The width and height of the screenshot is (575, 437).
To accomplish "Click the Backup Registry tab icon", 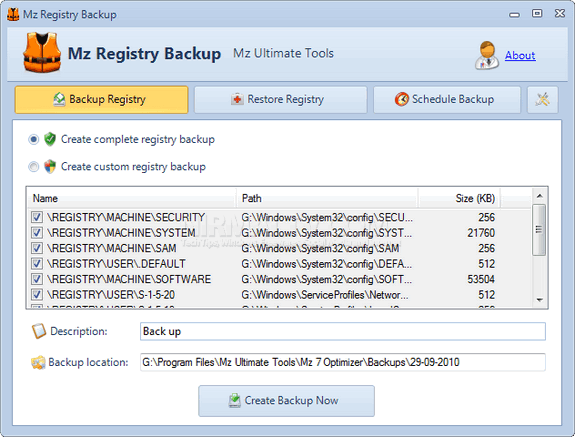I will click(59, 99).
